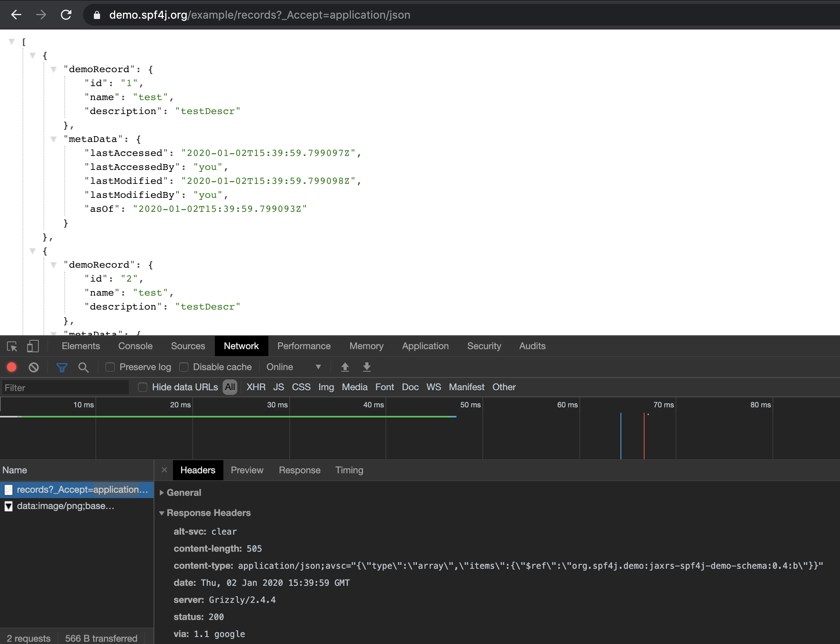Screen dimensions: 840x644
Task: Click the data:image/png request icon
Action: pyautogui.click(x=9, y=506)
